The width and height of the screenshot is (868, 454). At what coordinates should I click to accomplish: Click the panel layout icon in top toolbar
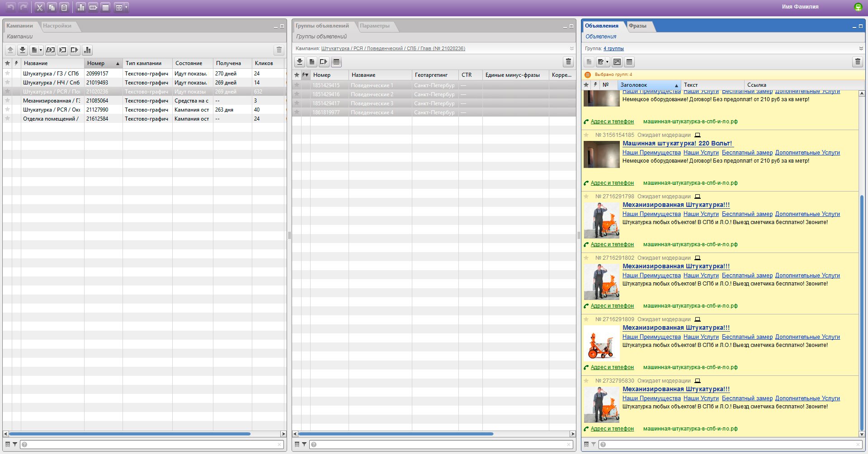[118, 7]
